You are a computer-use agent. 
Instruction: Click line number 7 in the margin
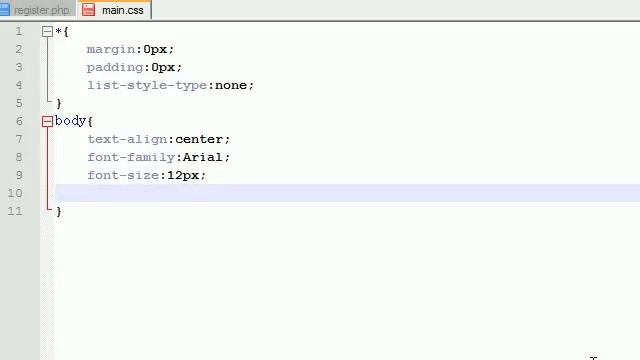click(x=19, y=139)
